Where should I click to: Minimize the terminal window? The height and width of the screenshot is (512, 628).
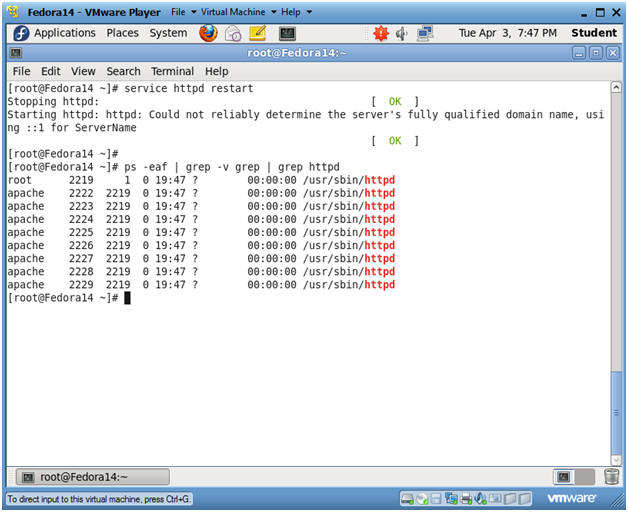point(579,53)
